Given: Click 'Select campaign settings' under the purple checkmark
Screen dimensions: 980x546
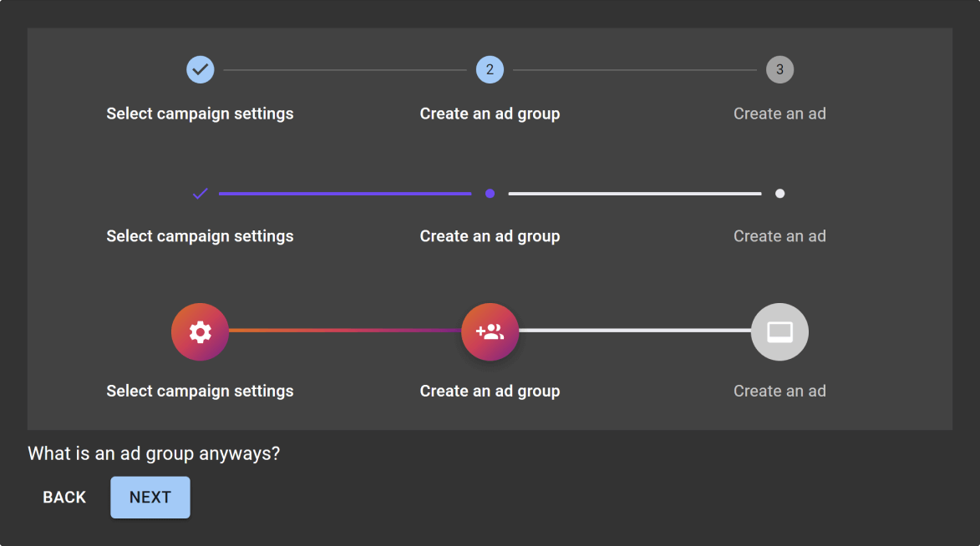Looking at the screenshot, I should (200, 236).
